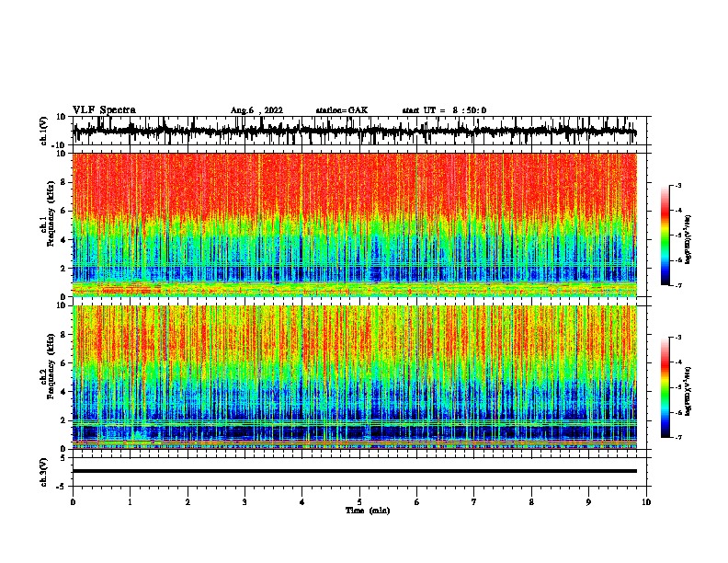Click tick label 10 on the Time axis
The height and width of the screenshot is (563, 728).
(646, 502)
